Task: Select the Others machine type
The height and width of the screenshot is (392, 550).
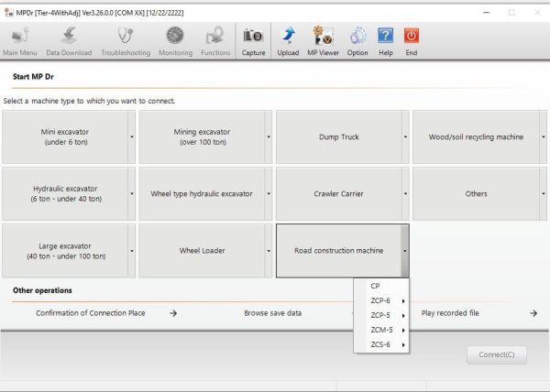Action: [476, 194]
